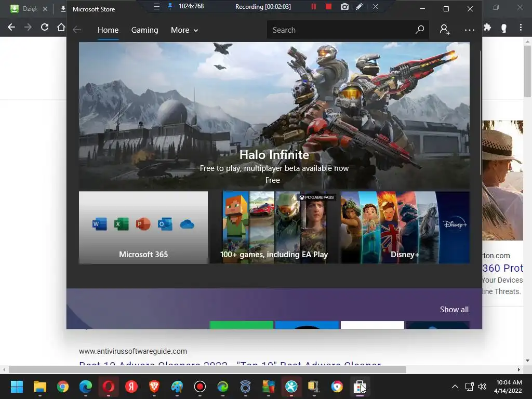532x399 pixels.
Task: Click the magnifying glass search icon
Action: tap(420, 30)
